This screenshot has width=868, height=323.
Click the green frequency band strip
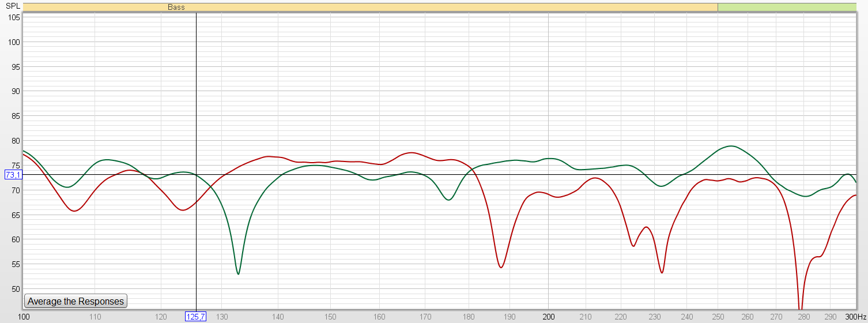[x=786, y=7]
